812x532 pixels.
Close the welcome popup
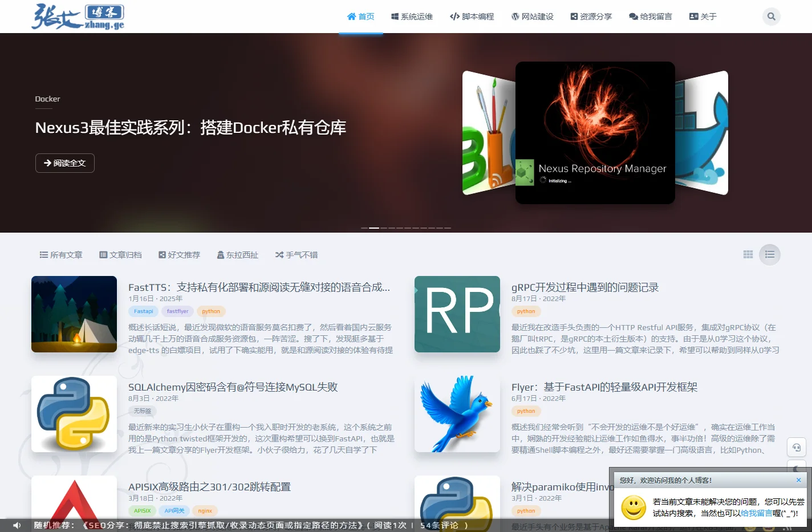coord(798,480)
